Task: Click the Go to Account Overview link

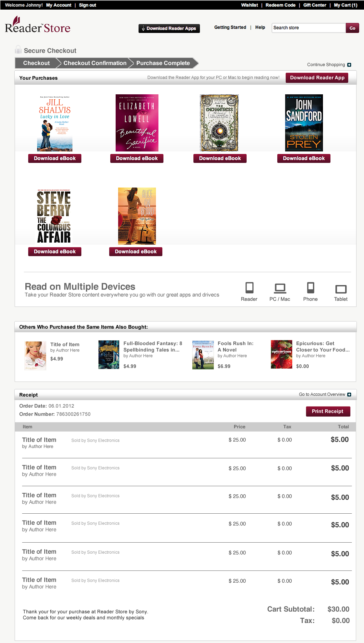Action: tap(322, 394)
